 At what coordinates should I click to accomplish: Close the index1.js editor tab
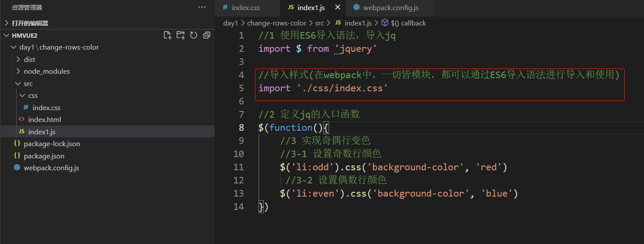click(337, 7)
